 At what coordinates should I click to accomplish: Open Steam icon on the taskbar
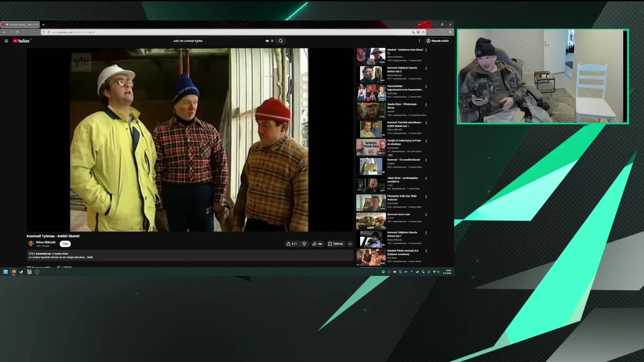(21, 272)
